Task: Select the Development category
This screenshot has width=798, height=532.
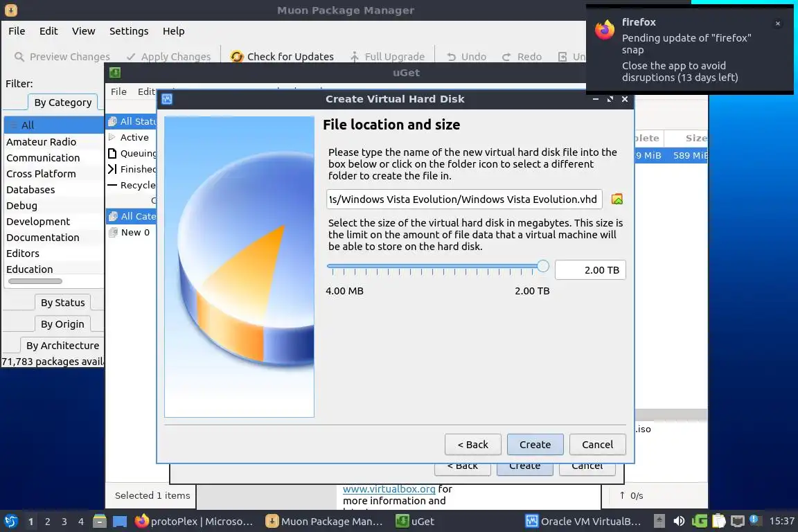Action: (54, 222)
